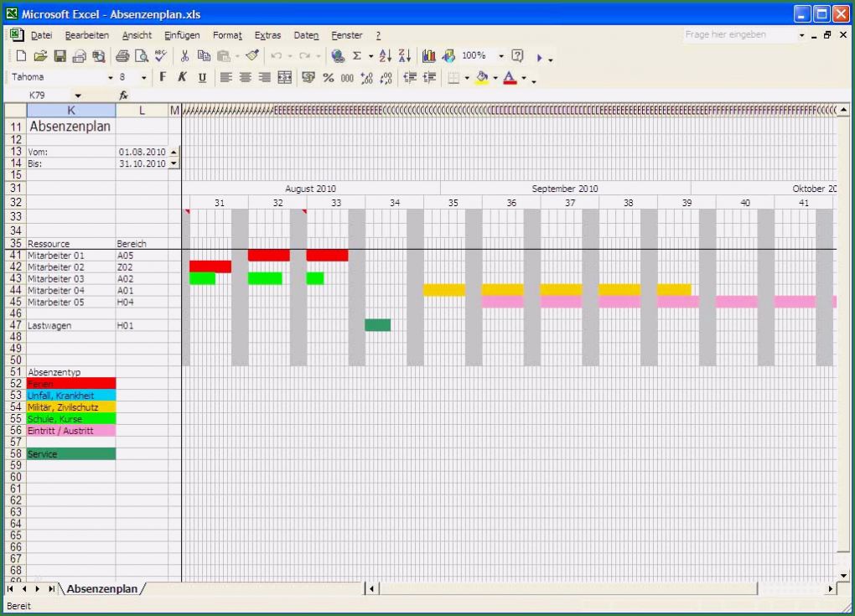855x616 pixels.
Task: Click the Save icon in the toolbar
Action: click(x=60, y=56)
